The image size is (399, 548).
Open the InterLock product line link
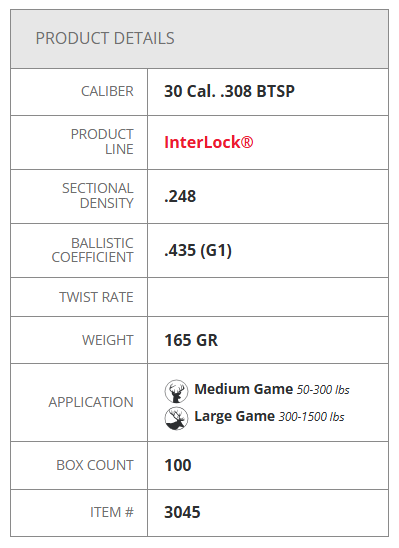coord(209,142)
